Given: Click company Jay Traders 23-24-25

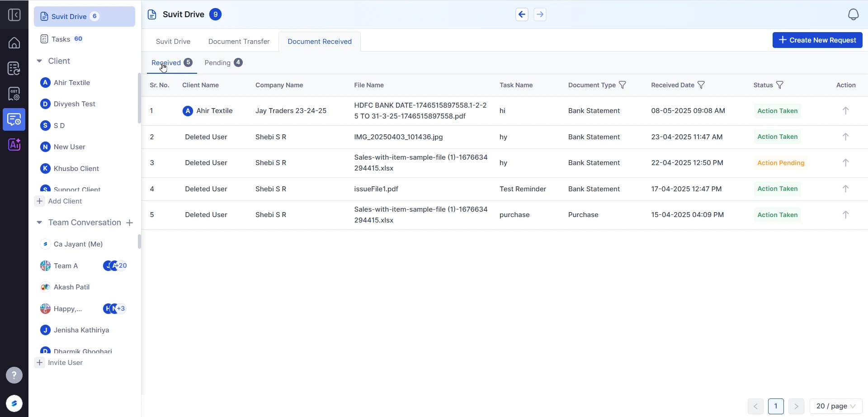Looking at the screenshot, I should (x=291, y=111).
